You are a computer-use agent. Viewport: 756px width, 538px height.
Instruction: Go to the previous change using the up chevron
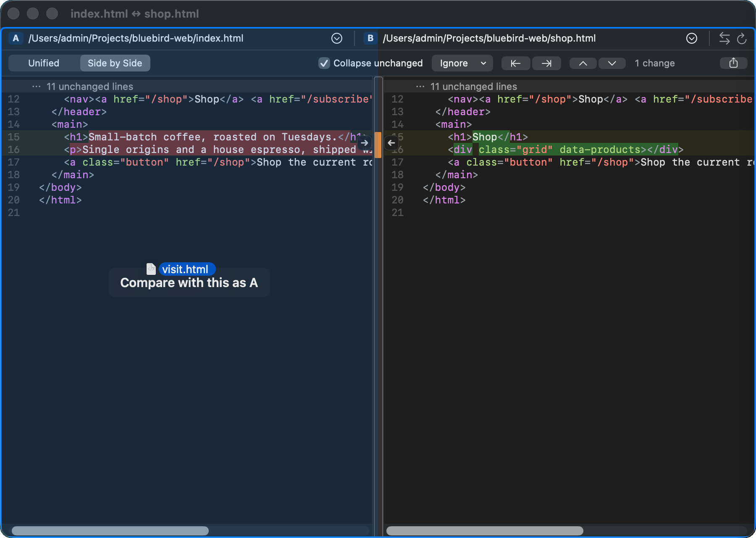tap(583, 63)
